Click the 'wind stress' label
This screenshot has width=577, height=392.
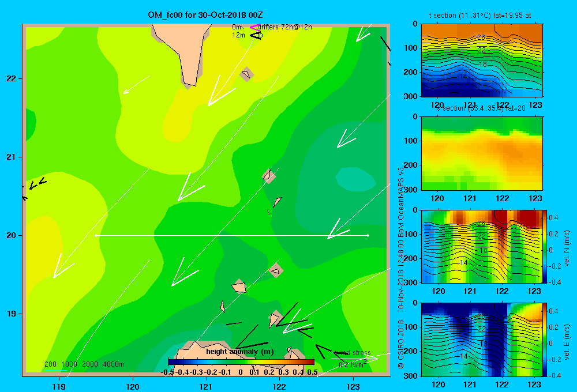coord(352,353)
